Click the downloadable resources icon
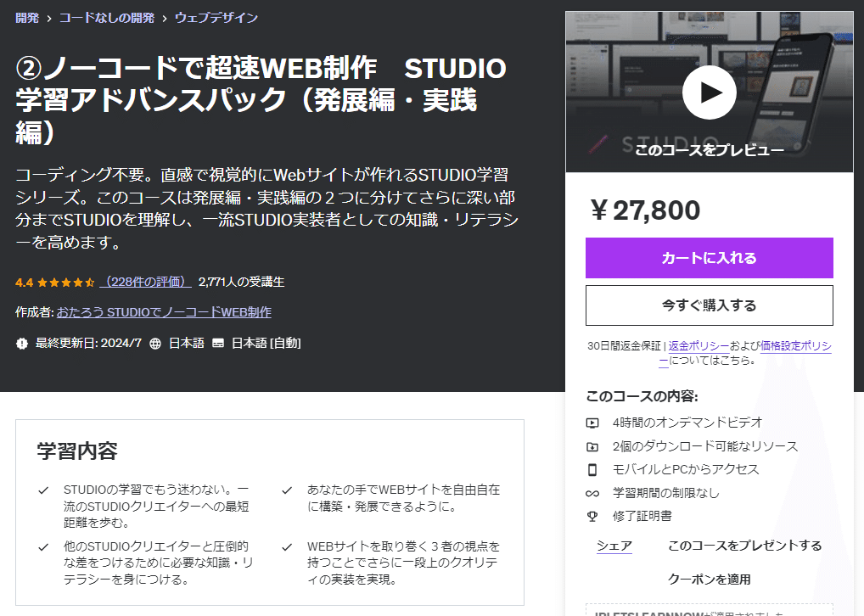 (x=592, y=446)
